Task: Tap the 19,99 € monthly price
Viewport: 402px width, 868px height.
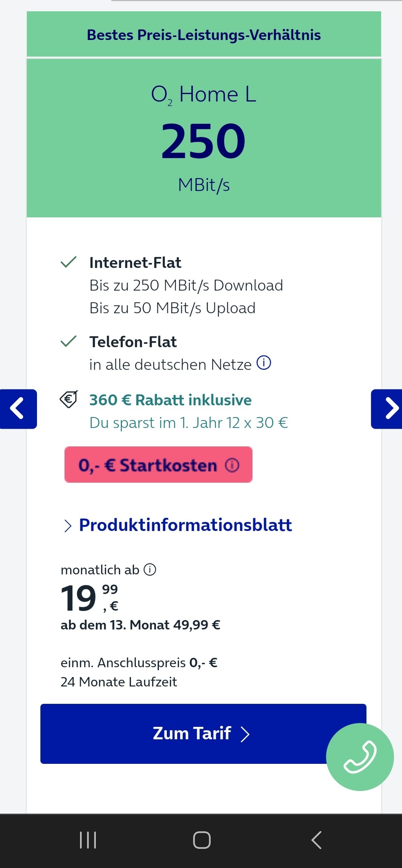Action: tap(90, 598)
